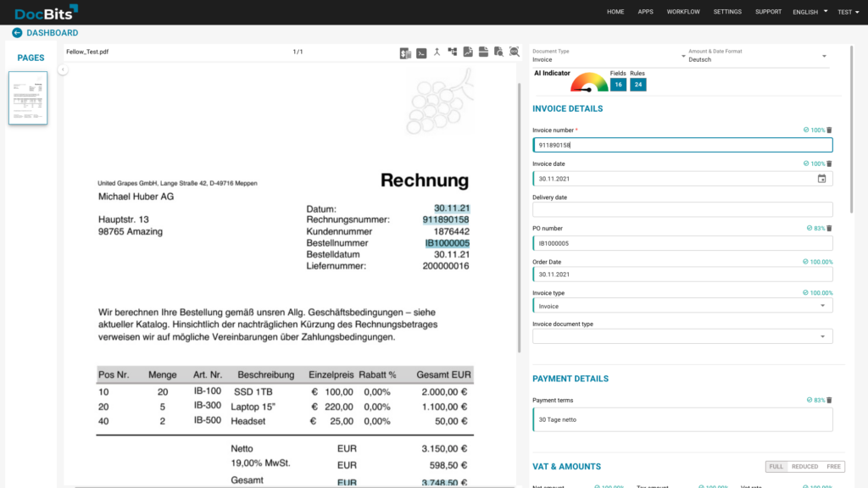The height and width of the screenshot is (488, 868).
Task: Select the FULL VAT option
Action: (x=776, y=467)
